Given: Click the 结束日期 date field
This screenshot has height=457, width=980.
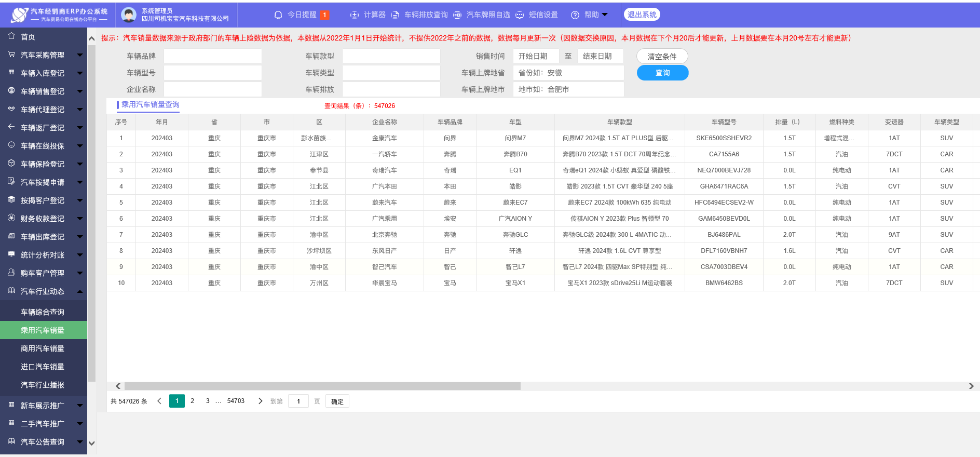Looking at the screenshot, I should point(601,56).
